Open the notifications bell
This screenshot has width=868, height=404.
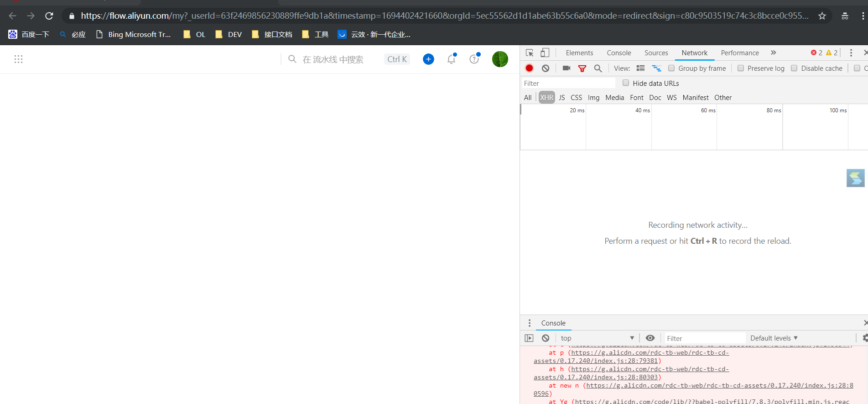coord(452,59)
